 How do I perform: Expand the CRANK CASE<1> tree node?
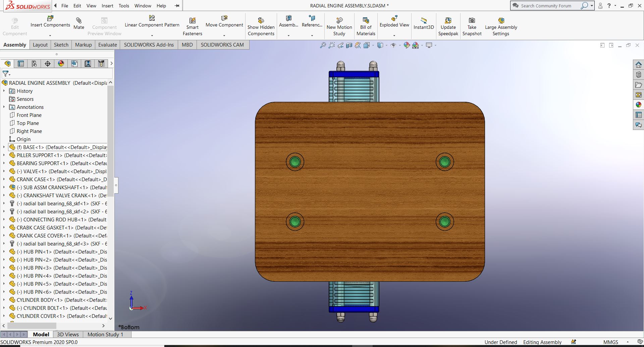(x=4, y=179)
